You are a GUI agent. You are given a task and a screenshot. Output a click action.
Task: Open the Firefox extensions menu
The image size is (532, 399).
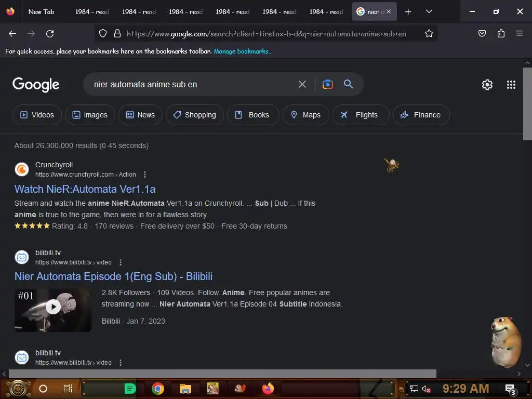[501, 33]
